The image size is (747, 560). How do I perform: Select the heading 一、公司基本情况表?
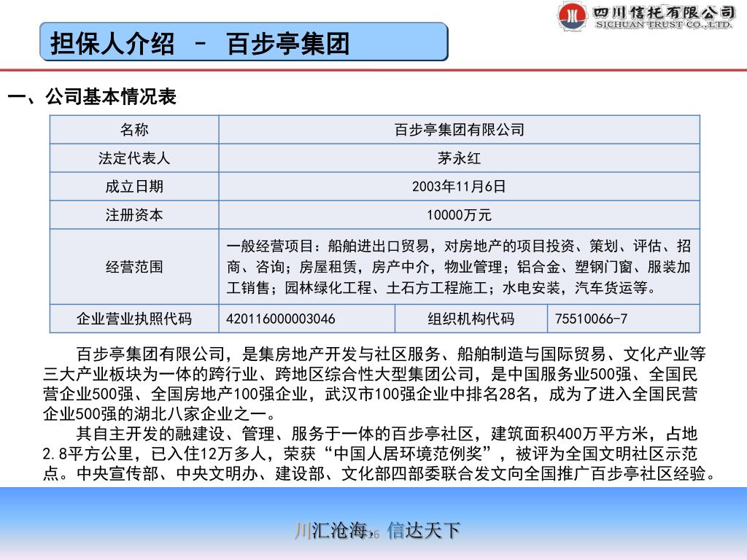tap(92, 96)
